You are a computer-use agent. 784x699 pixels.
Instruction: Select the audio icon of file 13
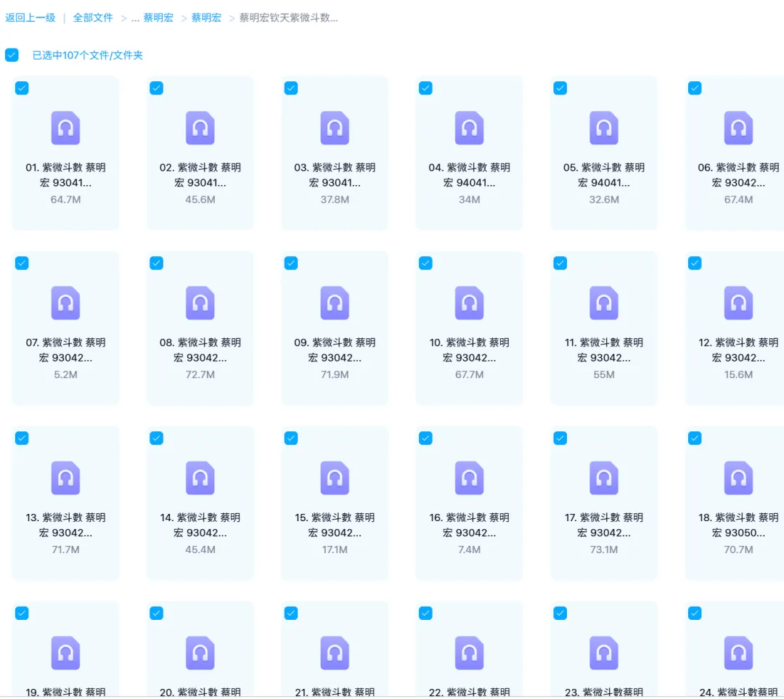click(65, 478)
